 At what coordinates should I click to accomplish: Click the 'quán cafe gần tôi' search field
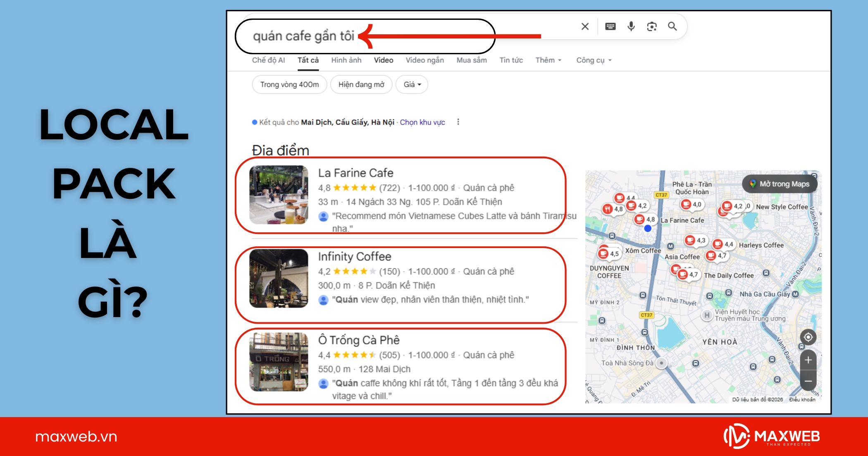(x=303, y=36)
